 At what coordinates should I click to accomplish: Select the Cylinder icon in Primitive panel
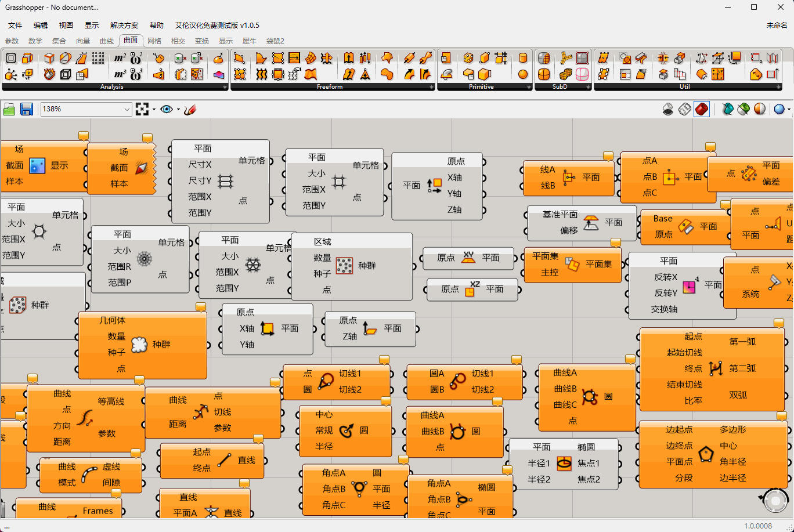(x=523, y=58)
